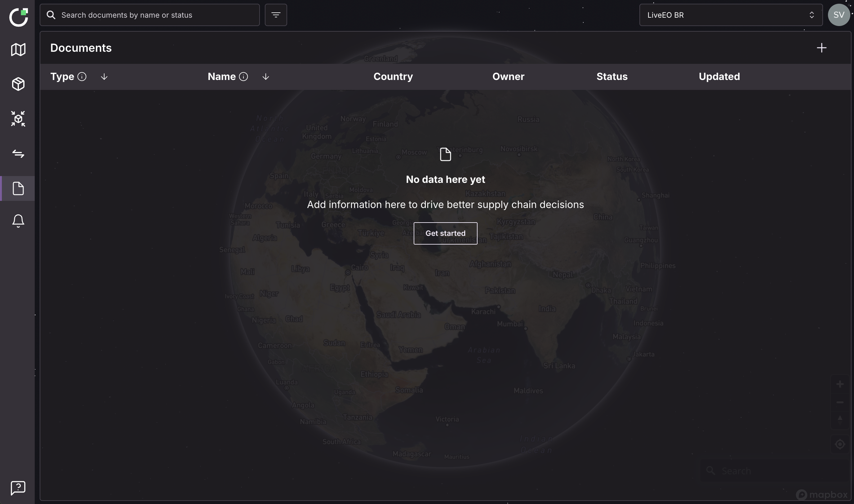Open the notifications bell
The image size is (854, 504).
pos(18,221)
